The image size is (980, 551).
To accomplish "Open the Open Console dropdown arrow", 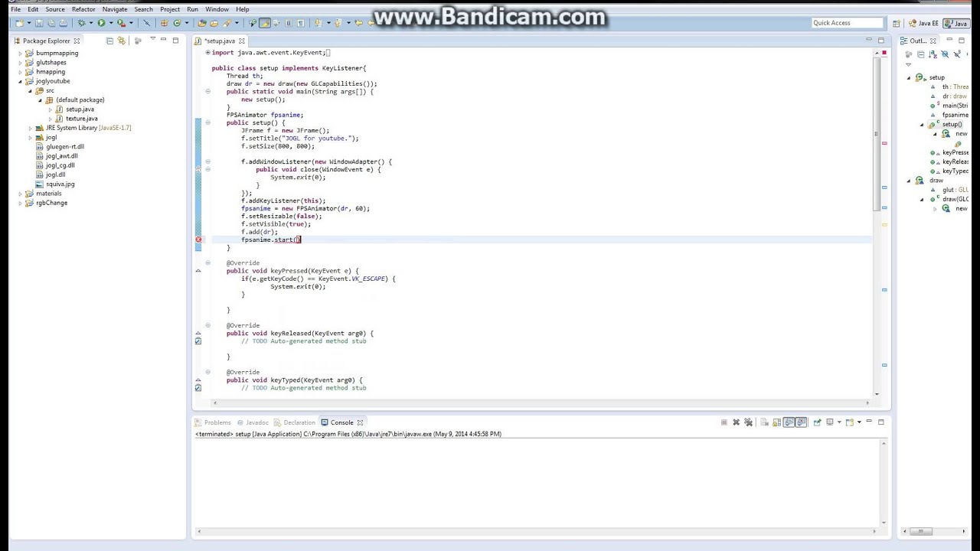I will [859, 422].
